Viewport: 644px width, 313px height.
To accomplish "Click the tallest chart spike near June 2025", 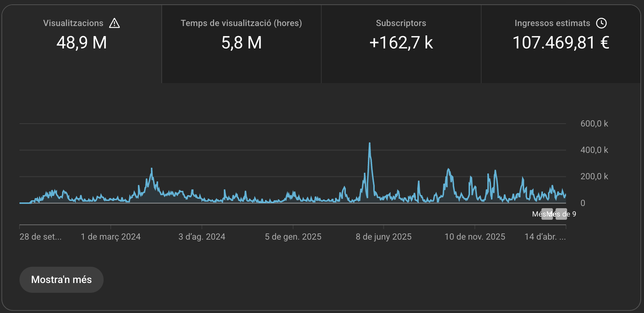I will [x=370, y=144].
